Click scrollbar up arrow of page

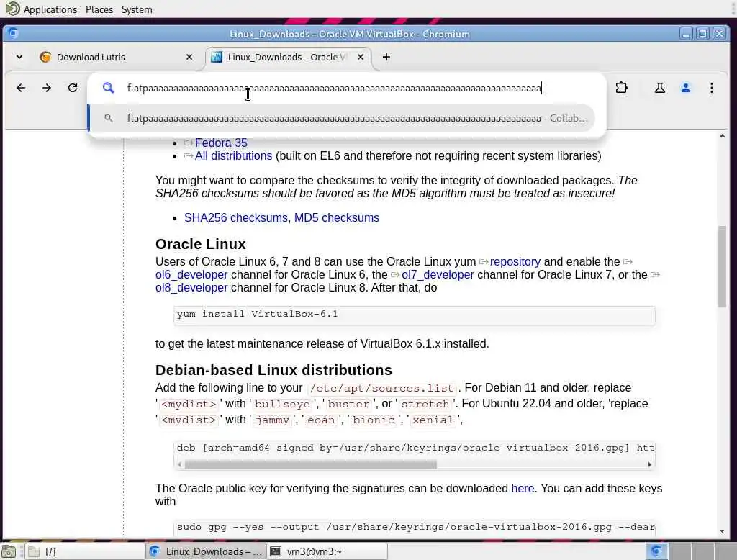click(722, 136)
